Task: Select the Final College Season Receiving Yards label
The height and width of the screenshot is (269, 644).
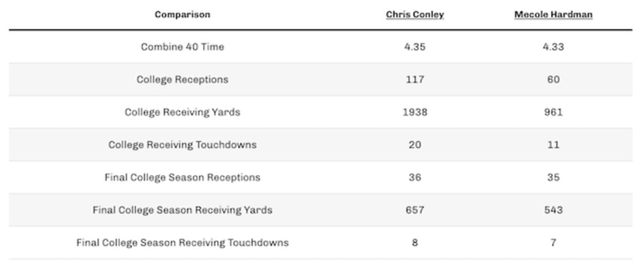Action: (x=182, y=210)
